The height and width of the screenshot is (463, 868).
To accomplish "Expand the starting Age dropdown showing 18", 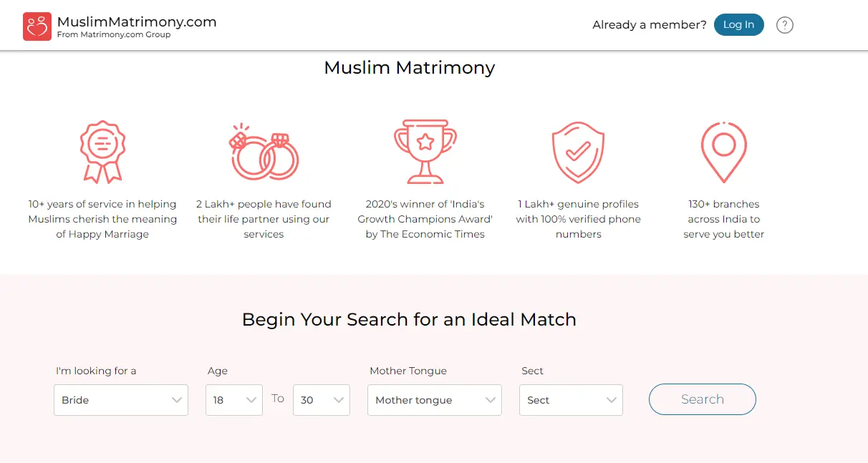I will pos(233,400).
